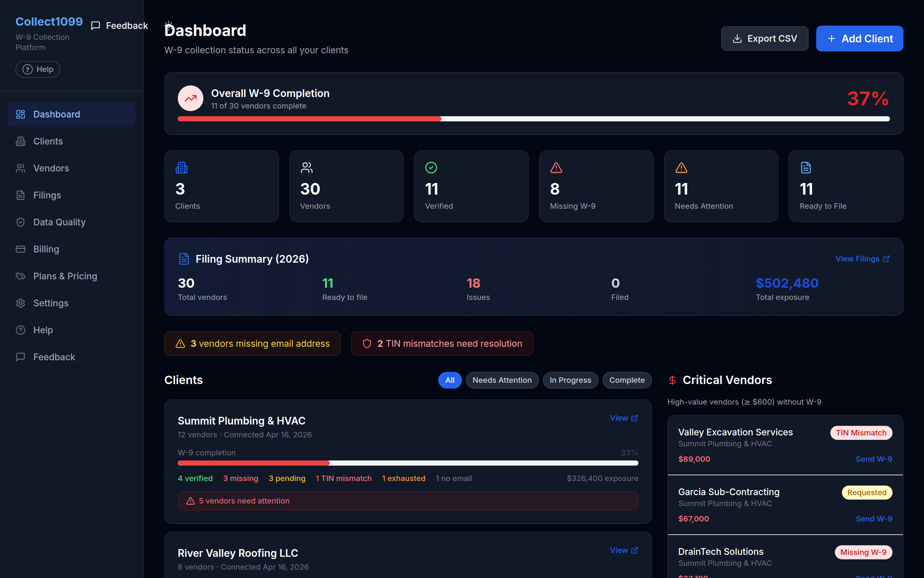The width and height of the screenshot is (924, 578).
Task: Filter clients by Complete
Action: tap(627, 380)
